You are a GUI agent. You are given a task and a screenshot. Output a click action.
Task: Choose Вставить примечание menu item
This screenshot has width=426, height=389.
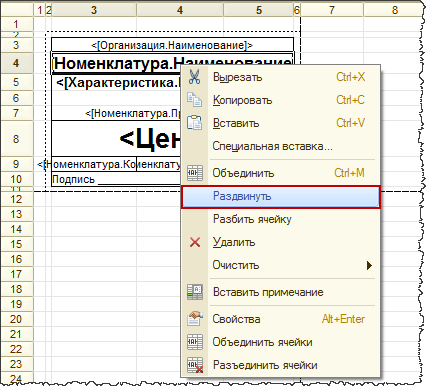pyautogui.click(x=280, y=292)
